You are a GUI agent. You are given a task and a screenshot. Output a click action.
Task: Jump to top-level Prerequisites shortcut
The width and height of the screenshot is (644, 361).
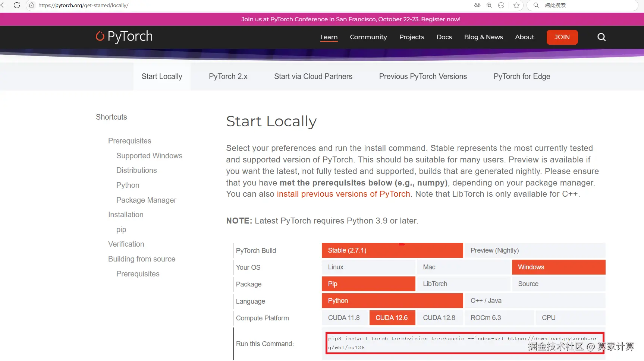tap(129, 141)
